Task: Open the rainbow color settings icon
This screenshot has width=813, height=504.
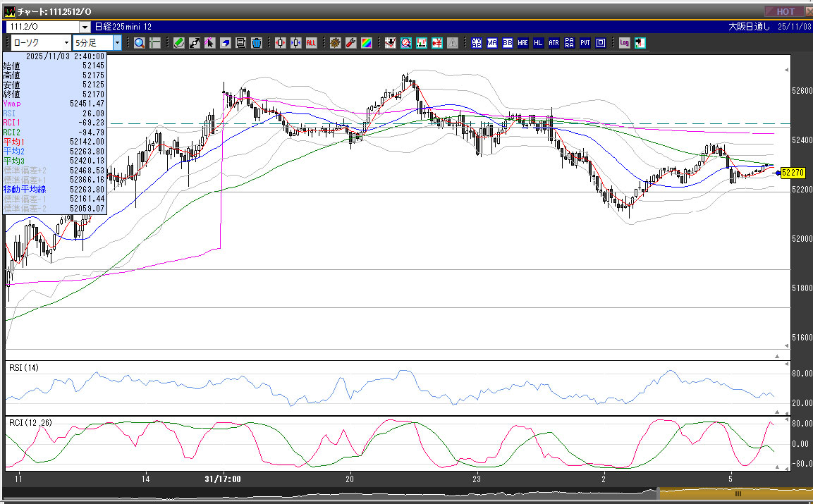Action: point(366,43)
